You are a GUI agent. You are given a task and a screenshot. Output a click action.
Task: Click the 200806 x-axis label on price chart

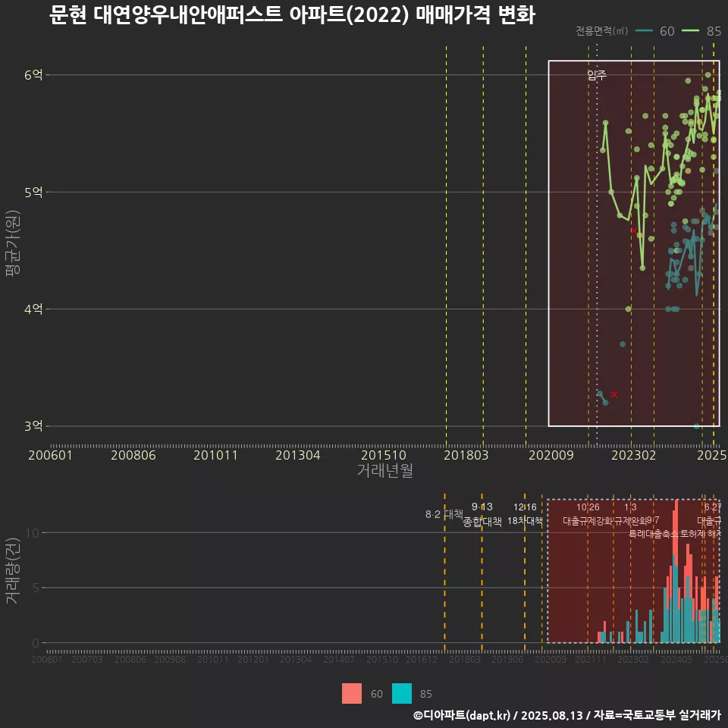click(133, 455)
